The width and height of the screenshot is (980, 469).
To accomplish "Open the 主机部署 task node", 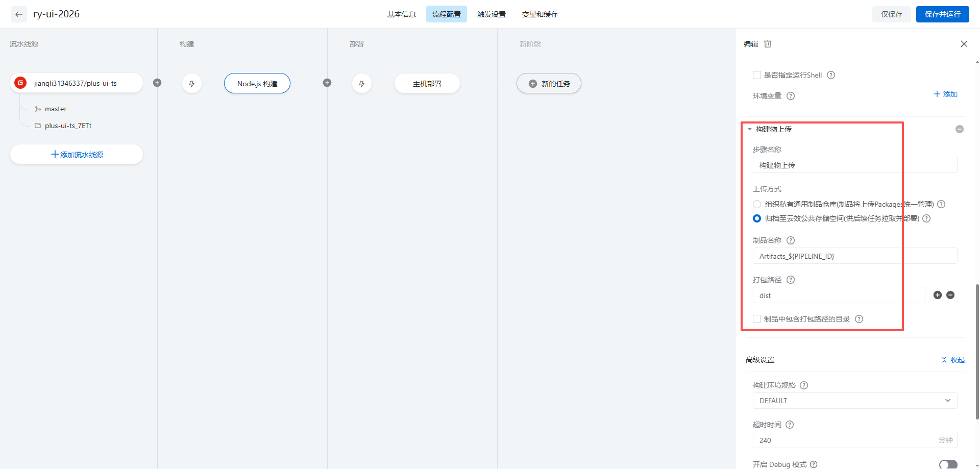I will (x=427, y=83).
